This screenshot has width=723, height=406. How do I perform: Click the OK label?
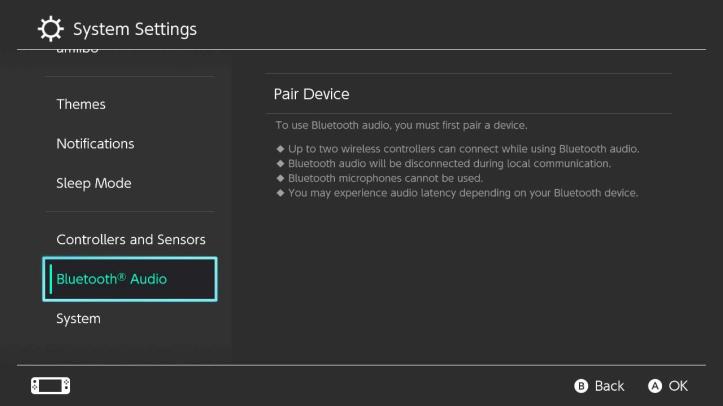coord(678,386)
